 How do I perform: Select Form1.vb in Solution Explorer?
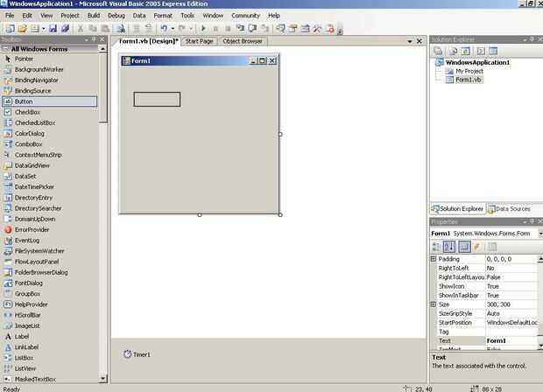pyautogui.click(x=469, y=80)
